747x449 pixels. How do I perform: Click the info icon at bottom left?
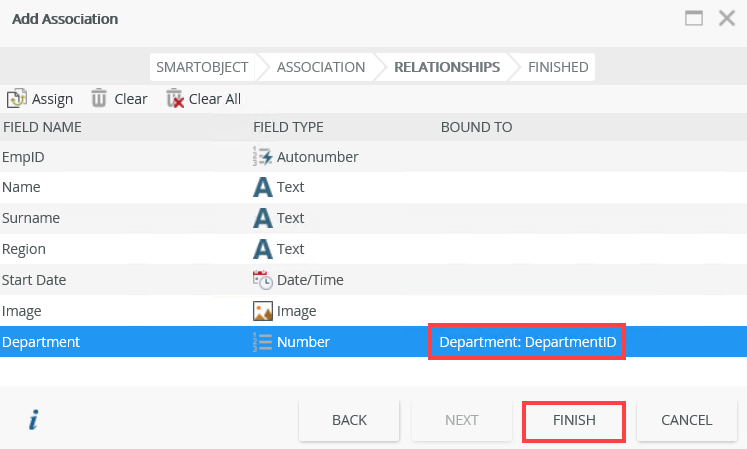33,420
